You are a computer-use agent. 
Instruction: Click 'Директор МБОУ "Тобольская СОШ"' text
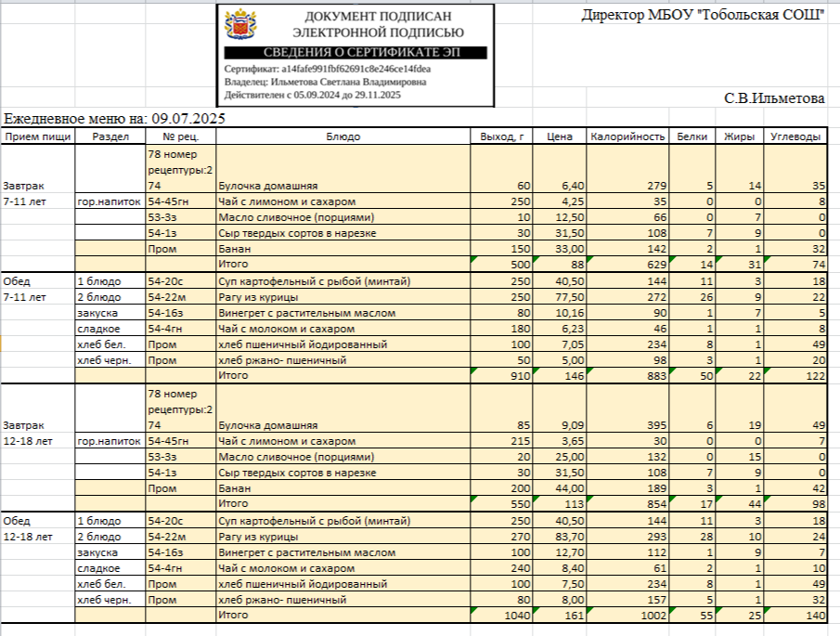(x=703, y=15)
